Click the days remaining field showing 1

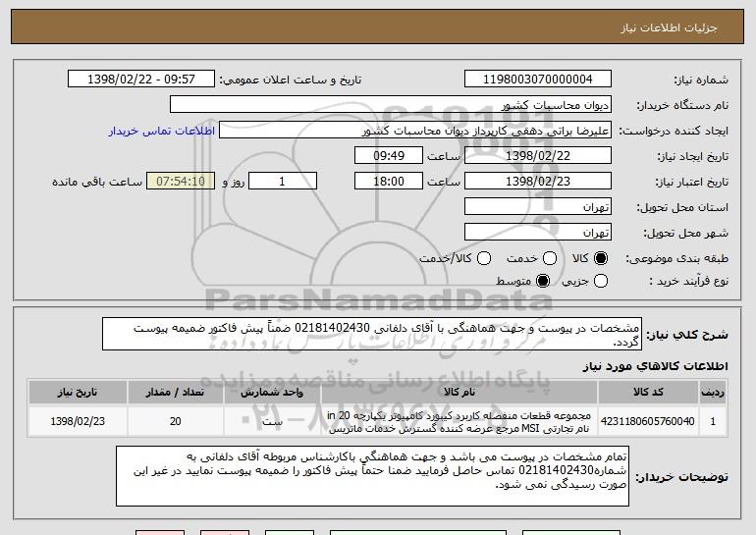tap(283, 182)
